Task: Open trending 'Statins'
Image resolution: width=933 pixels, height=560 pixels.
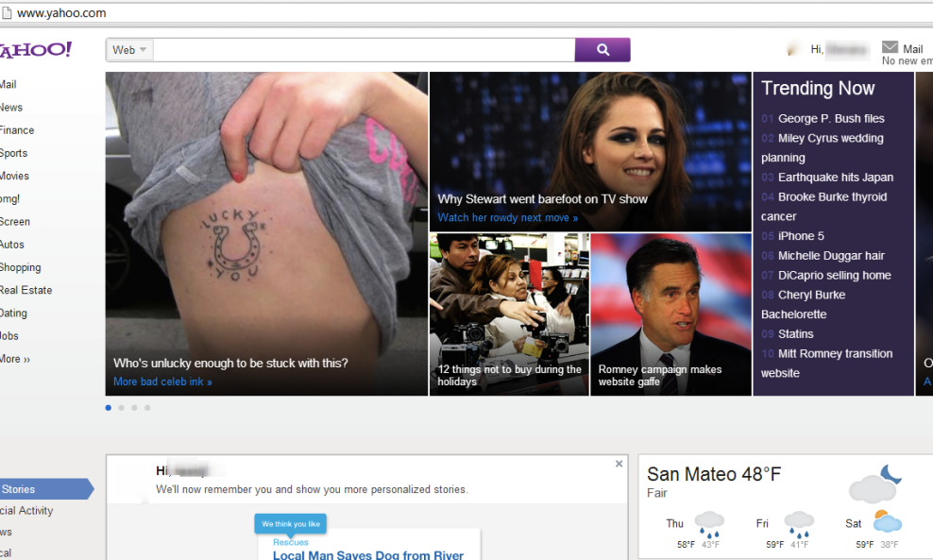Action: tap(795, 334)
